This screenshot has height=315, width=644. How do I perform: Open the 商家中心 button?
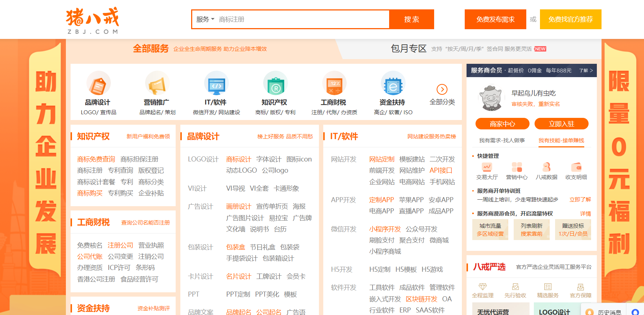click(x=502, y=124)
